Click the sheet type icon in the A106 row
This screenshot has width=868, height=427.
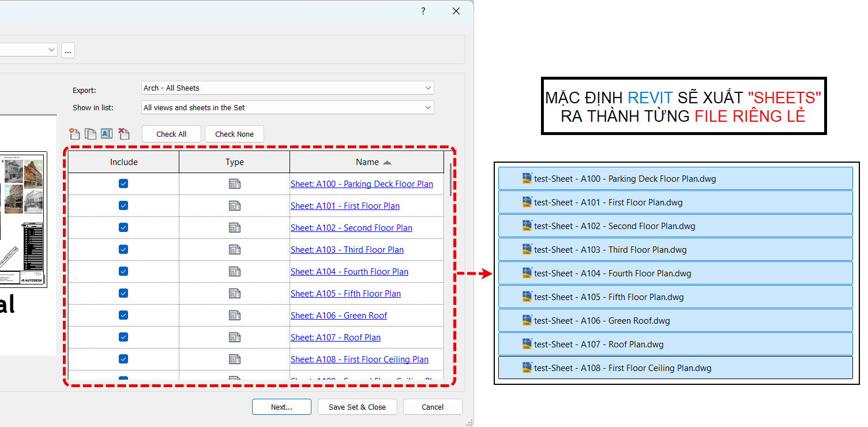point(235,316)
